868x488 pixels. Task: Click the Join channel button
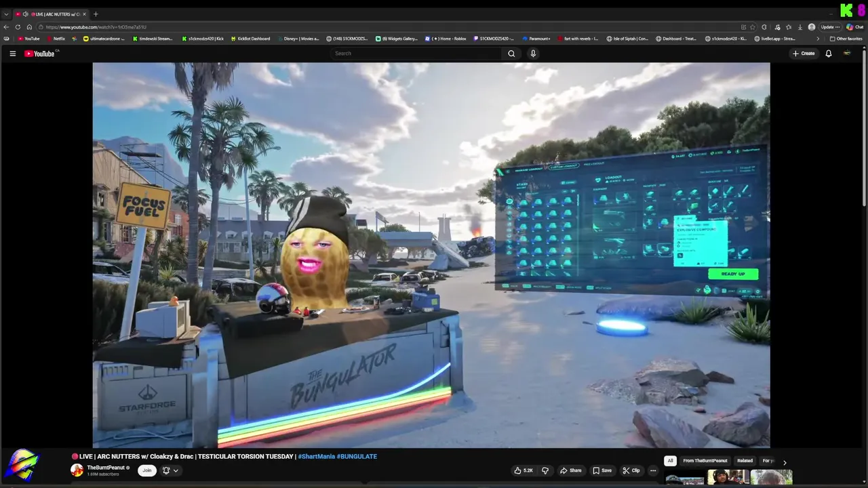146,470
